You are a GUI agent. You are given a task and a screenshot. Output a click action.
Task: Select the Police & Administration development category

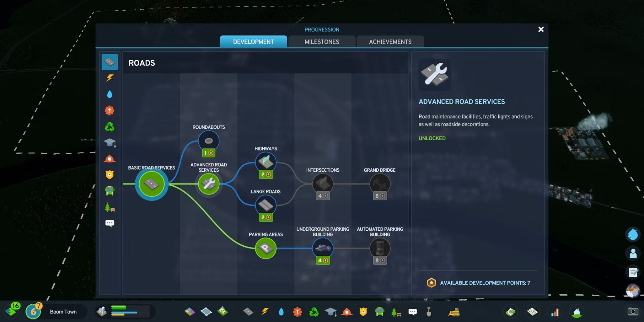pyautogui.click(x=110, y=175)
